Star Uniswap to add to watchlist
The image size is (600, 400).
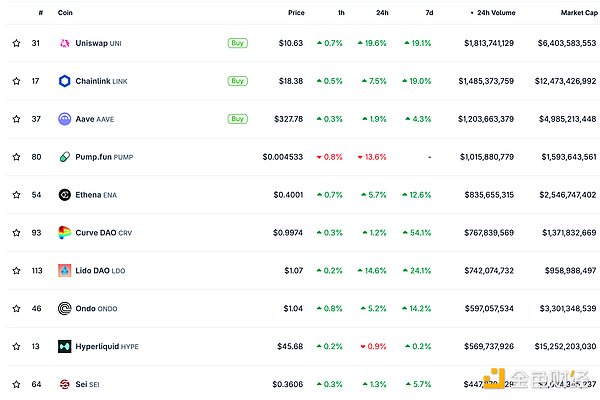pyautogui.click(x=16, y=43)
